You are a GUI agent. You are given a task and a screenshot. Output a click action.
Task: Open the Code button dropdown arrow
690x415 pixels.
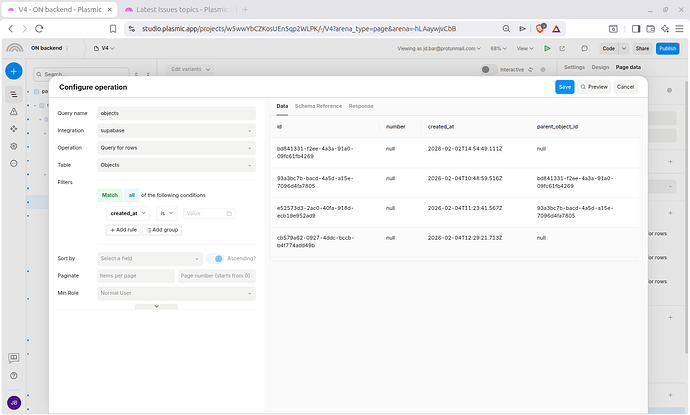(x=624, y=48)
